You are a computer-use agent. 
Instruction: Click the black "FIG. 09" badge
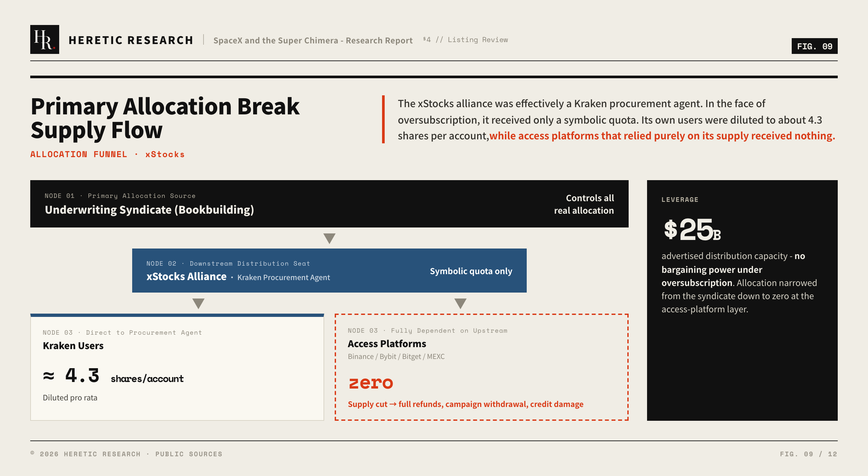coord(814,46)
